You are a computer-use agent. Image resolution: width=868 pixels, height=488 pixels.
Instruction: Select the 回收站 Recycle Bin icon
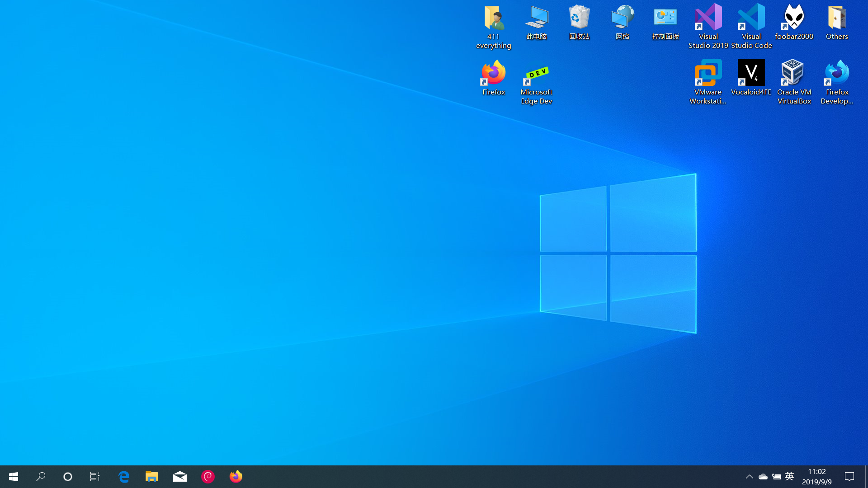tap(579, 23)
